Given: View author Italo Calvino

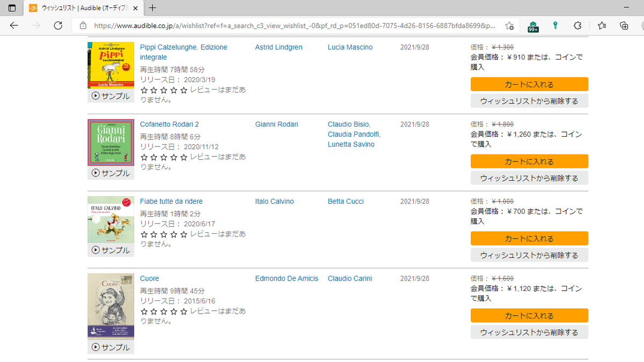Looking at the screenshot, I should click(x=275, y=202).
